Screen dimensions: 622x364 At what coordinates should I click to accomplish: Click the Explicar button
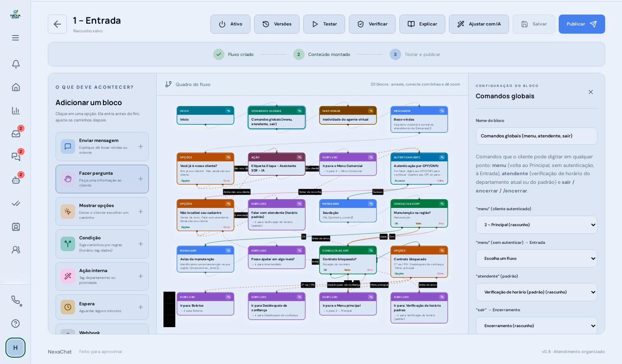422,24
